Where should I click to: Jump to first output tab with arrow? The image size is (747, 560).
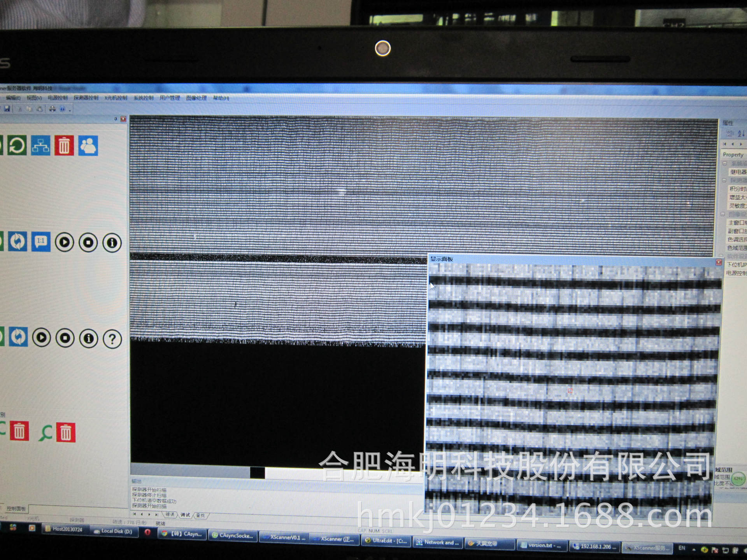click(x=135, y=514)
